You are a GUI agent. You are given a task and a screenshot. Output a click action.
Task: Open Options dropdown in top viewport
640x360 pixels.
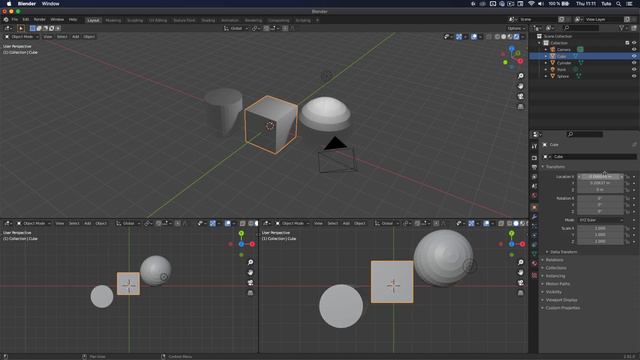coord(516,28)
